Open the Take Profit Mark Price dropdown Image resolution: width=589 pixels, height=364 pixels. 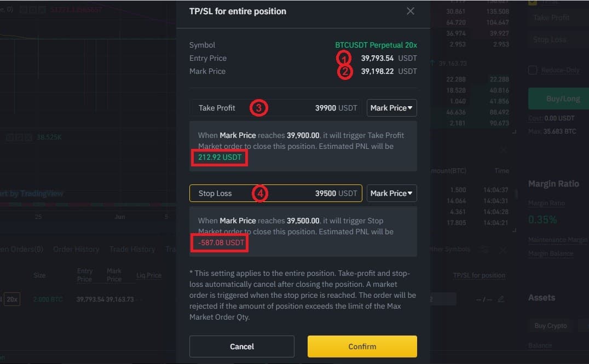coord(391,108)
